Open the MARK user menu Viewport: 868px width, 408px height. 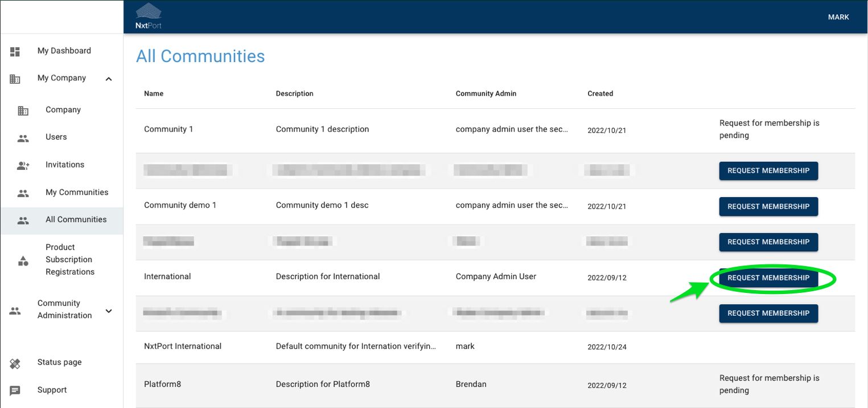(838, 17)
